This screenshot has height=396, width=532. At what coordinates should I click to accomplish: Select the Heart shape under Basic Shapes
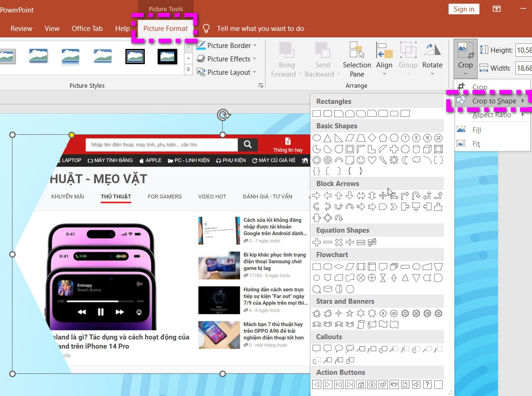click(372, 160)
